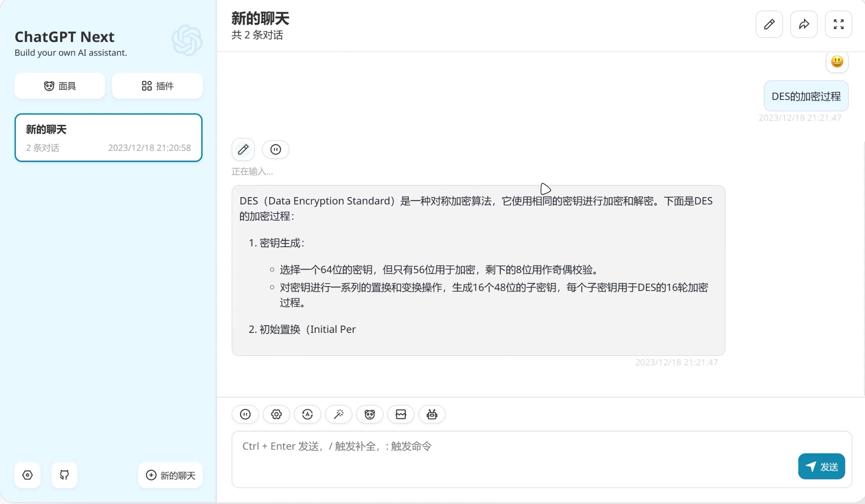The image size is (865, 504).
Task: Click the text 2. 初始置换（Initial Per
Action: [302, 329]
